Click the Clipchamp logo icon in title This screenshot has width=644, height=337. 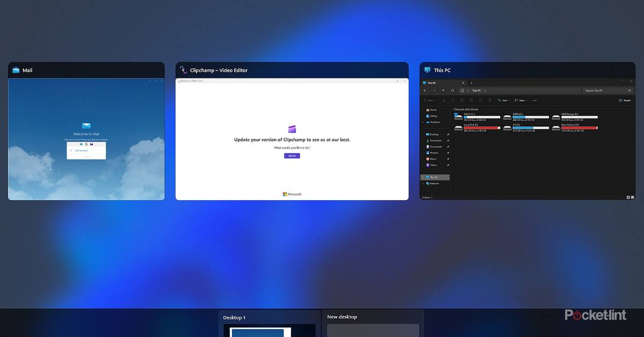click(183, 70)
